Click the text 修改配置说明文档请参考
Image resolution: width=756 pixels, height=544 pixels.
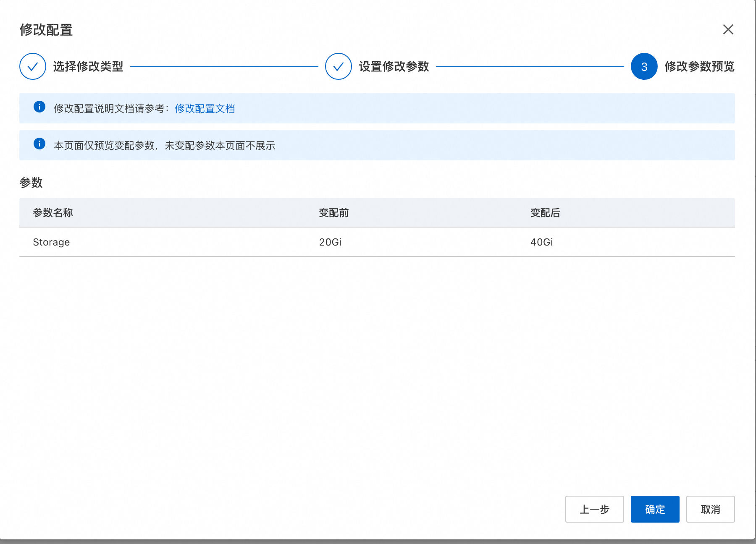pos(109,109)
